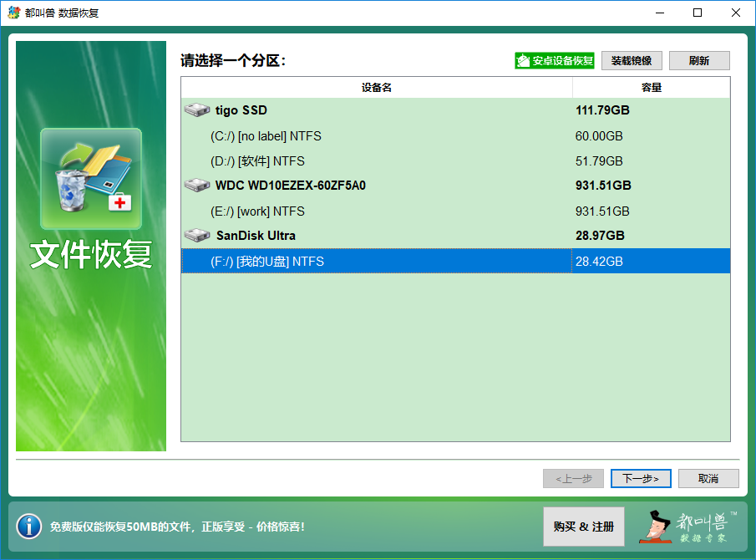Click the bold 931.51GB WDC capacity
The height and width of the screenshot is (560, 756).
603,186
